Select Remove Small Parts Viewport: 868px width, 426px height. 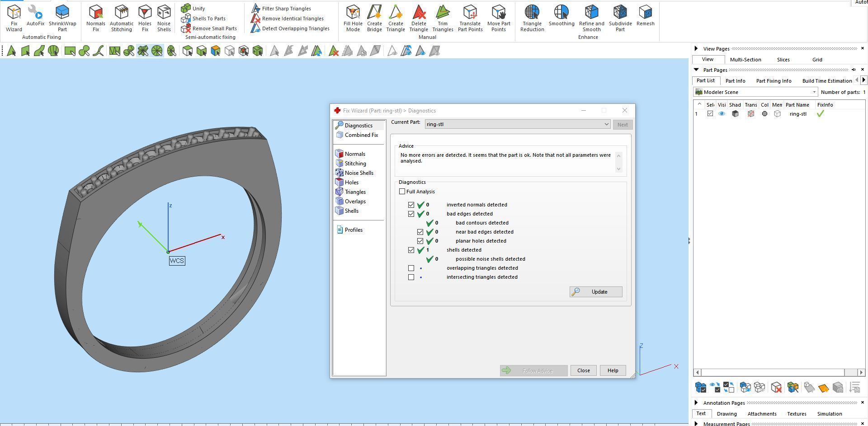point(208,28)
